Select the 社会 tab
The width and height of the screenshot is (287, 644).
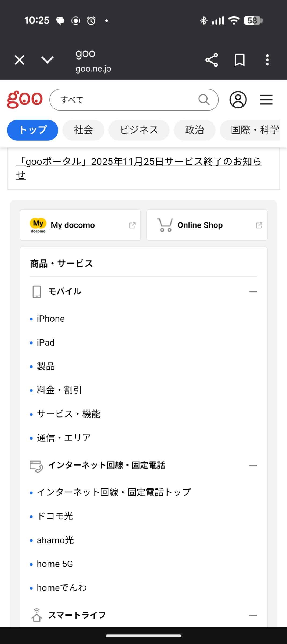pyautogui.click(x=83, y=130)
